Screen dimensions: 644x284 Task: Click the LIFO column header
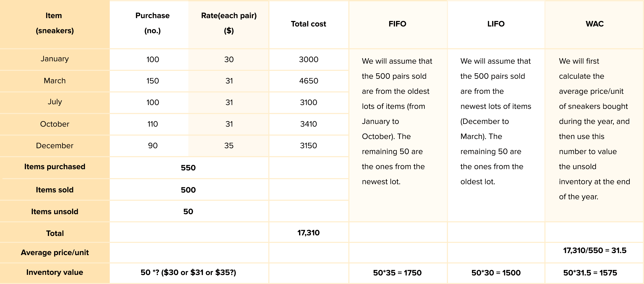coord(496,24)
